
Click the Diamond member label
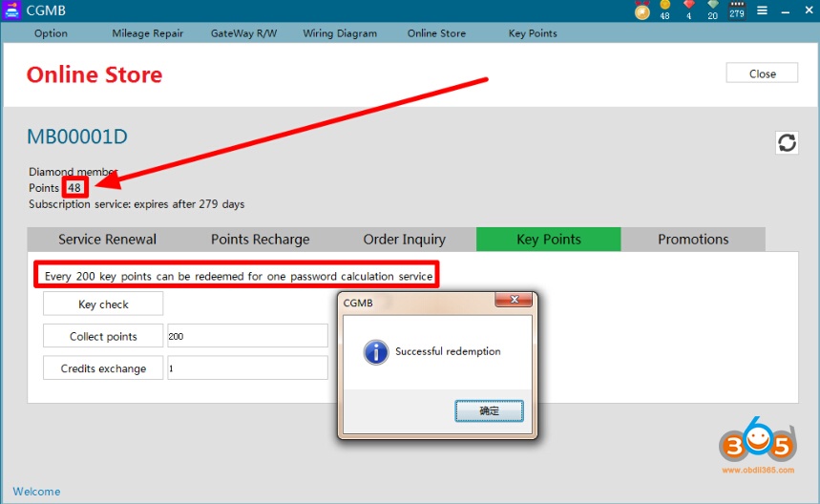[73, 172]
